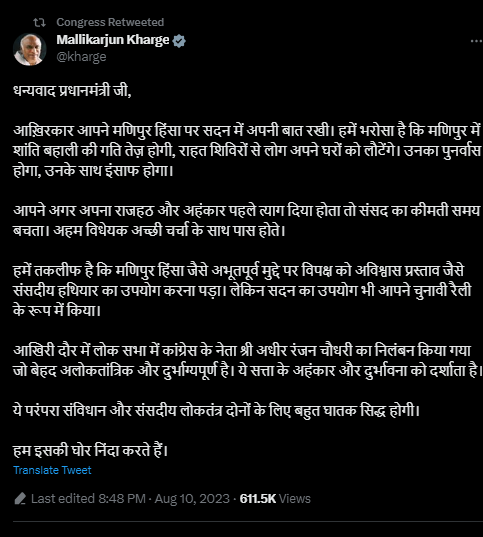The width and height of the screenshot is (483, 537).
Task: Click the retweet arrows icon above the tweet
Action: pyautogui.click(x=39, y=23)
